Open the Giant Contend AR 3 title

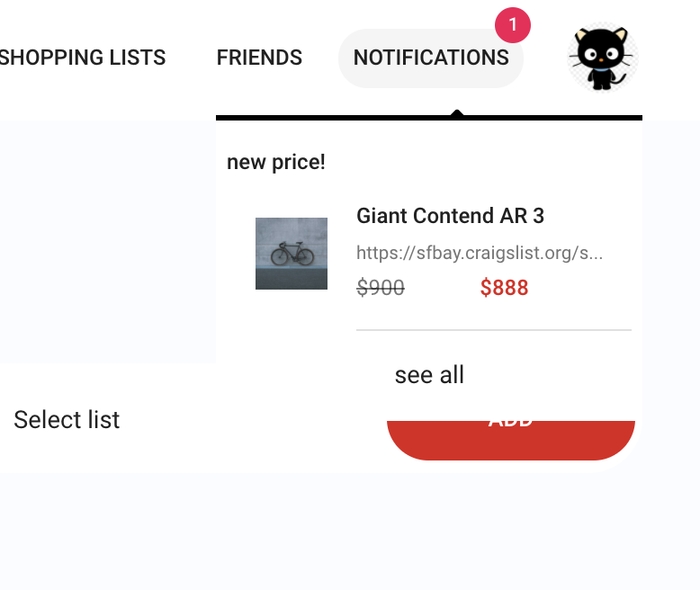450,216
